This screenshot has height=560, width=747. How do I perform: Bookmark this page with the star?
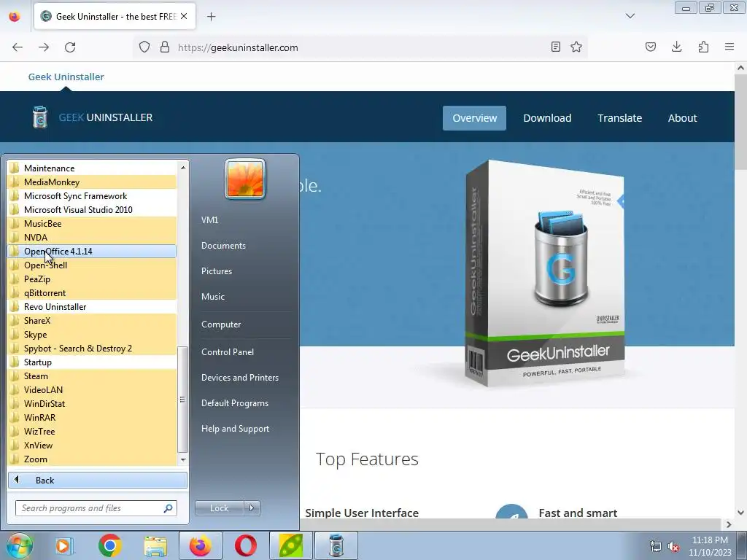click(576, 47)
